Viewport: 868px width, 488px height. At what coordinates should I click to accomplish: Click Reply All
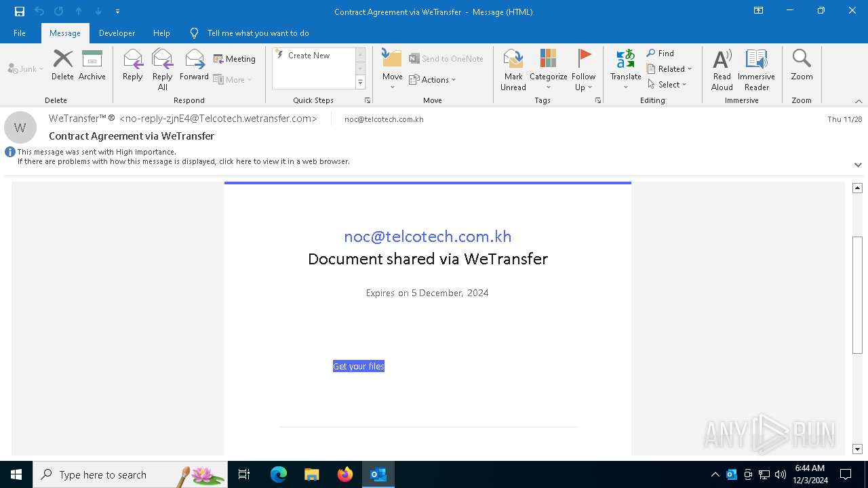(163, 70)
